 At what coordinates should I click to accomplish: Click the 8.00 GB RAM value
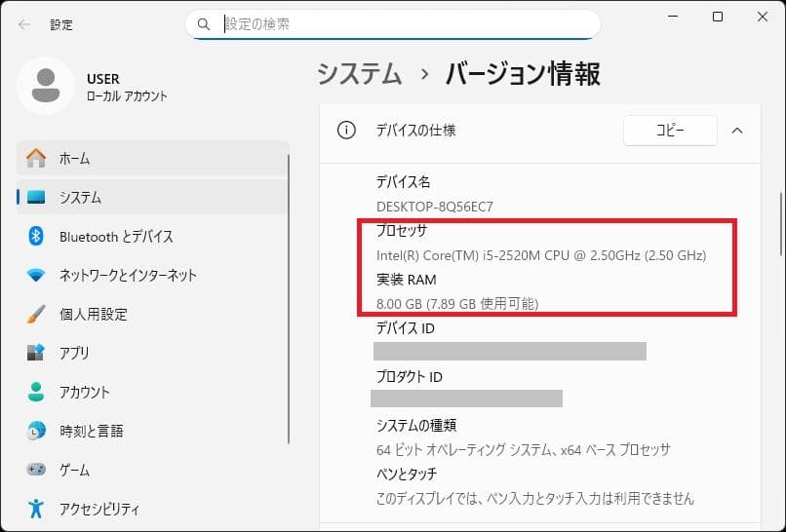point(457,304)
